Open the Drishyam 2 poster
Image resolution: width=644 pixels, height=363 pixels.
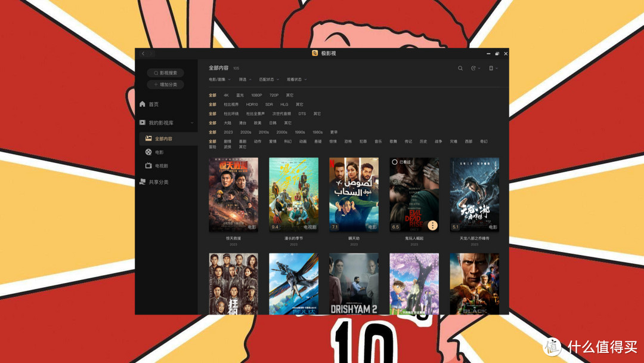pos(354,284)
